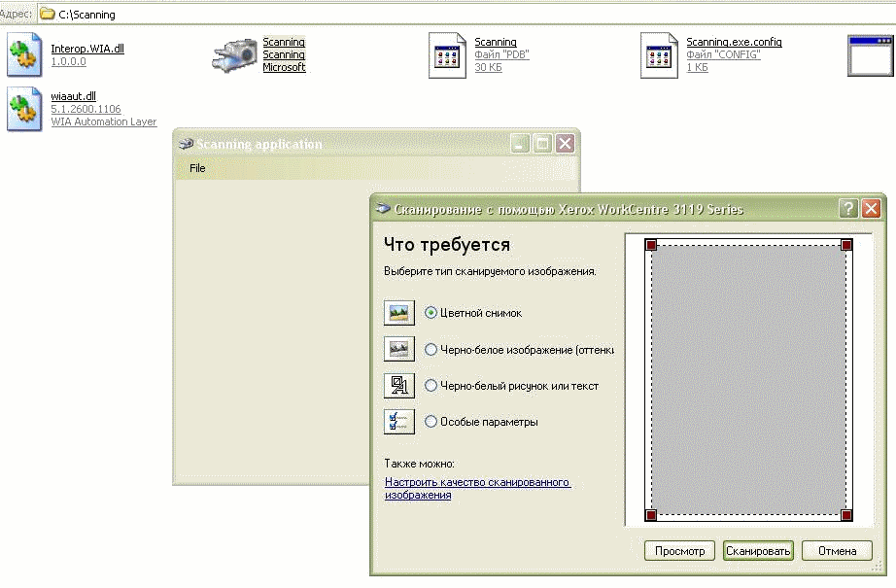This screenshot has width=896, height=588.
Task: Select the Interop.WIA.dll file name
Action: [x=87, y=49]
